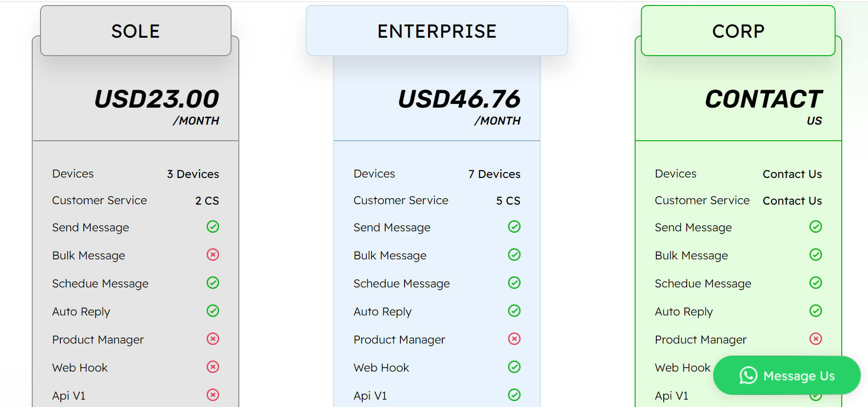Click Web Hook checkmark in ENTERPRISE plan
The height and width of the screenshot is (407, 868).
514,367
